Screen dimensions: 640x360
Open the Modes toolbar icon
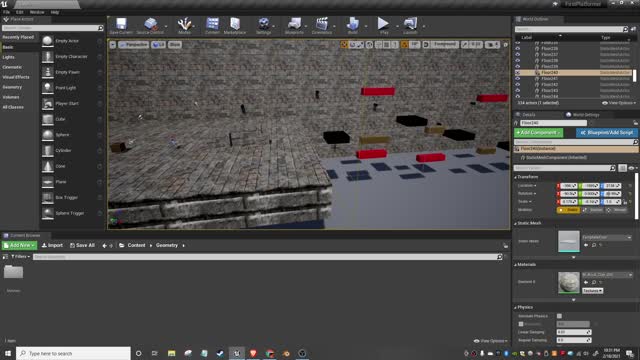(184, 26)
